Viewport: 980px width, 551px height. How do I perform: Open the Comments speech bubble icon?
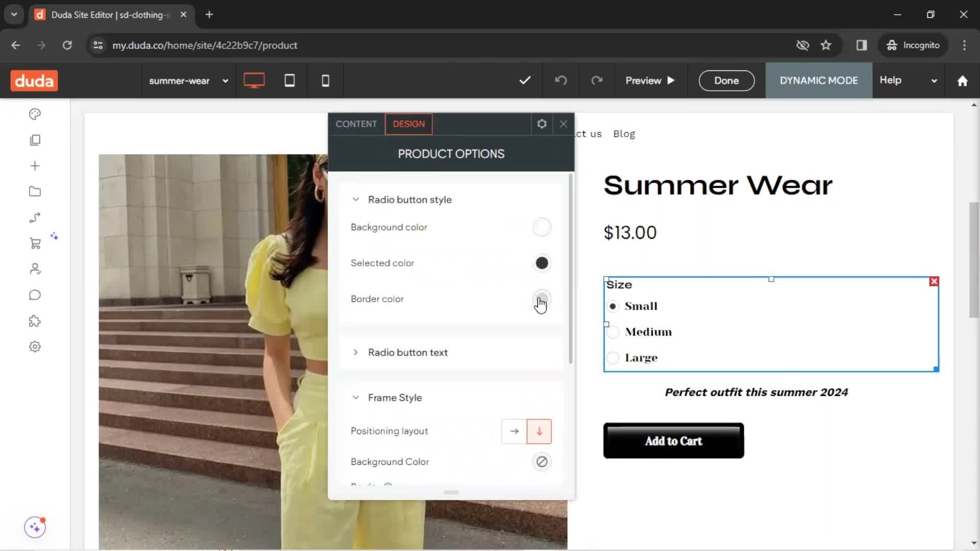pyautogui.click(x=35, y=295)
